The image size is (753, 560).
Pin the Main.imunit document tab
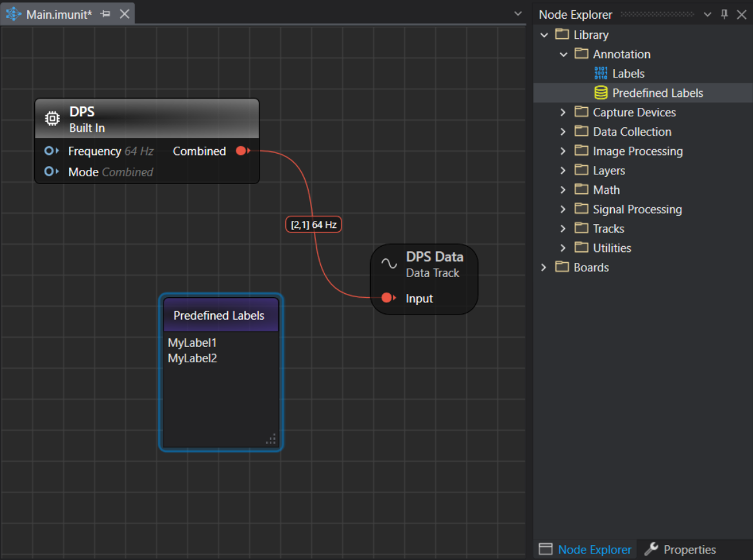pyautogui.click(x=105, y=14)
